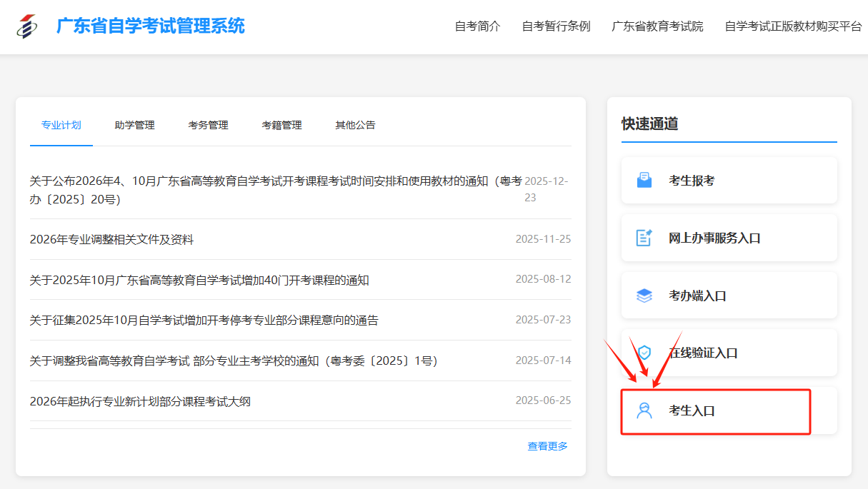Screen dimensions: 868x489
Task: Go to 广东省教育考试院 navigation link
Action: (657, 26)
